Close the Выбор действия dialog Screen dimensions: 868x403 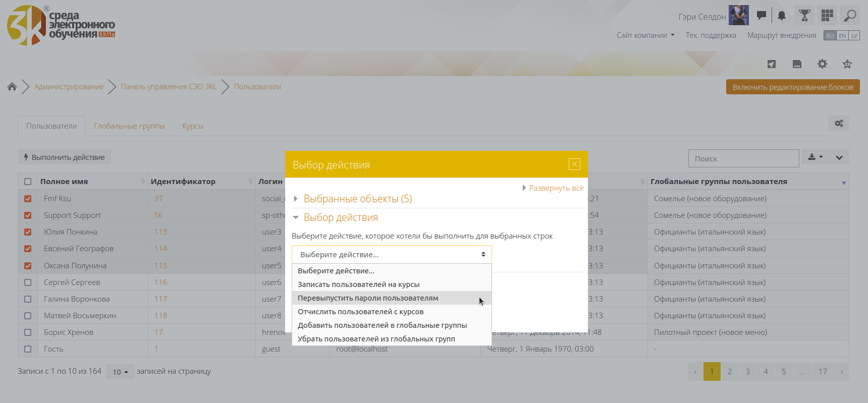[574, 164]
